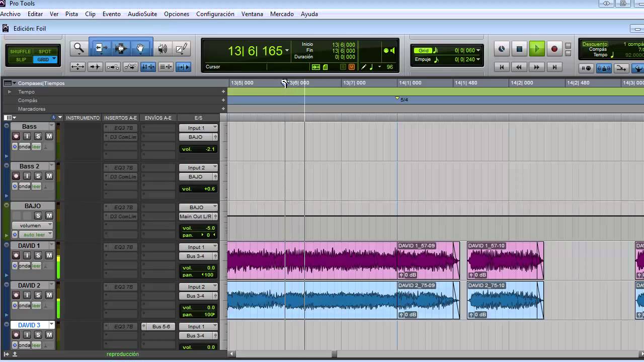Enable Slip edit mode
The height and width of the screenshot is (362, 644).
[x=20, y=59]
